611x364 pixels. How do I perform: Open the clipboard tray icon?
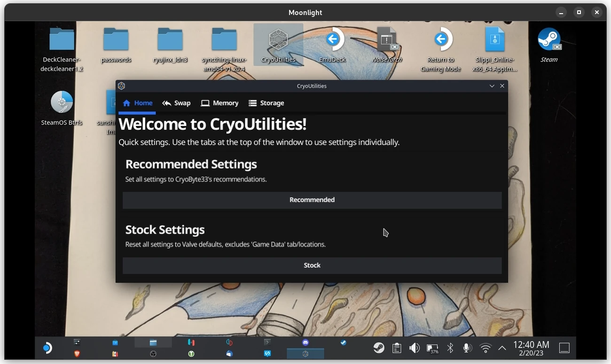click(397, 348)
